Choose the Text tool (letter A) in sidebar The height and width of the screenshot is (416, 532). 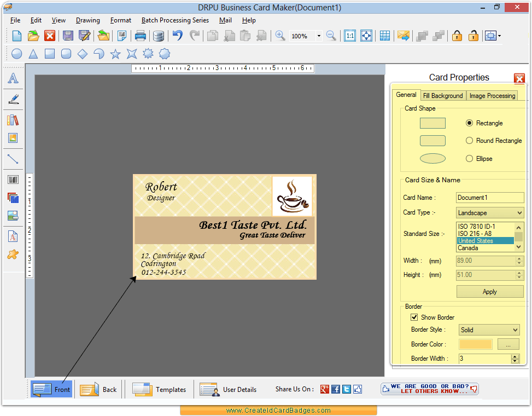click(x=13, y=78)
